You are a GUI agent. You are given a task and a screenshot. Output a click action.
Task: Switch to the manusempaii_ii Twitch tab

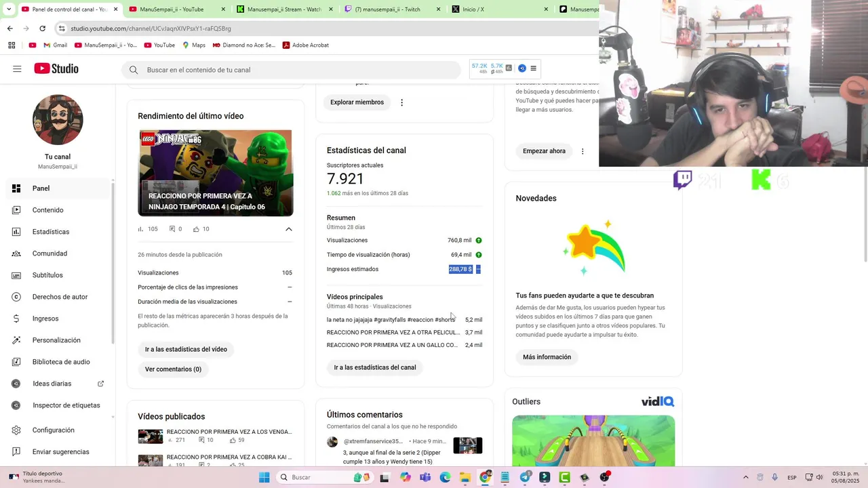[x=393, y=9]
